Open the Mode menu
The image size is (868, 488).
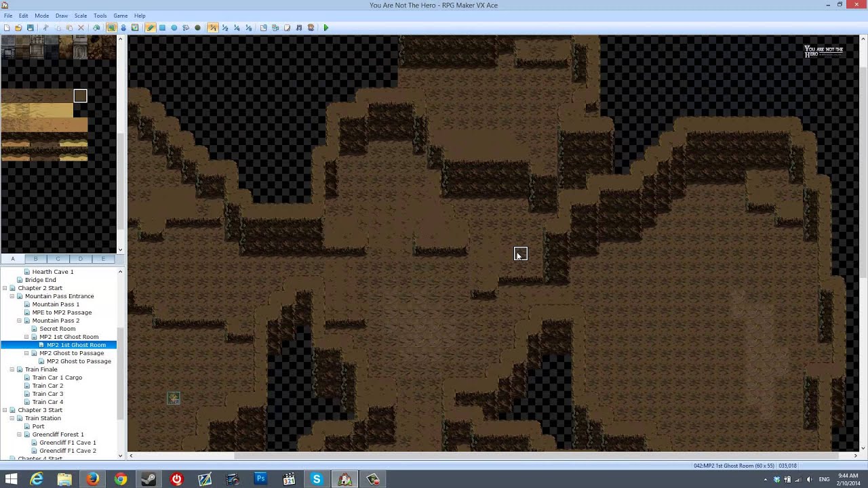click(x=42, y=16)
